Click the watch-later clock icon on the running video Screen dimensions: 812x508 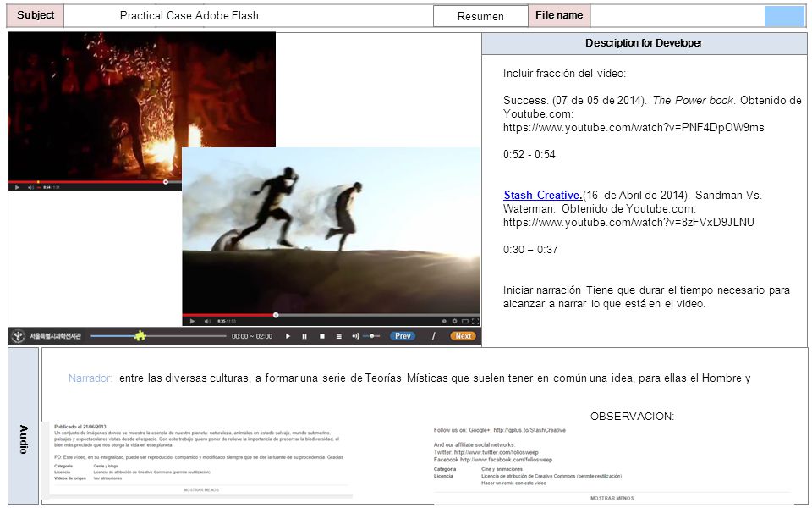click(444, 322)
